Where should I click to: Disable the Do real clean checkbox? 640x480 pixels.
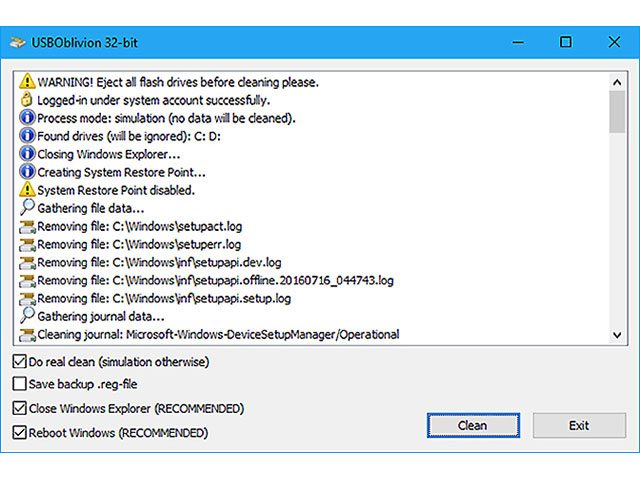21,362
